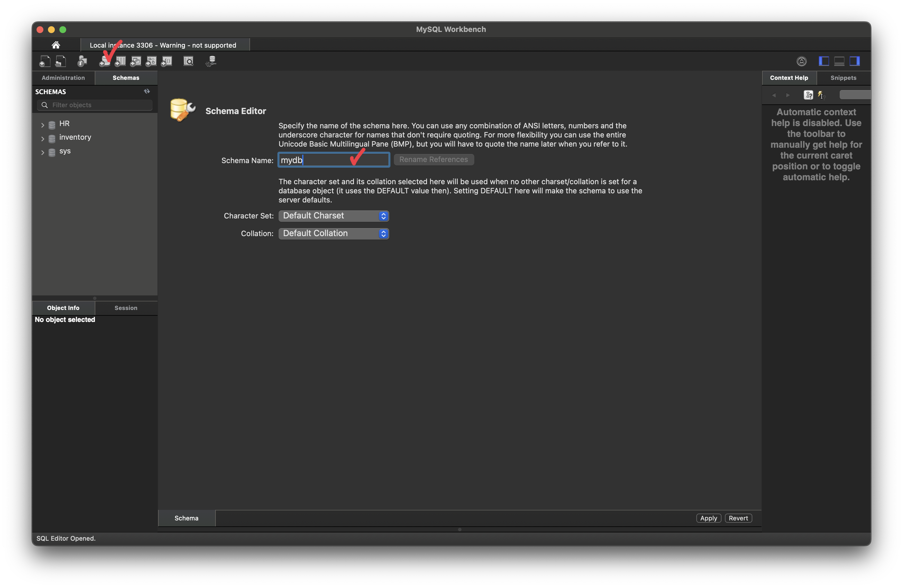
Task: Click create new table toolbar icon
Action: (x=120, y=61)
